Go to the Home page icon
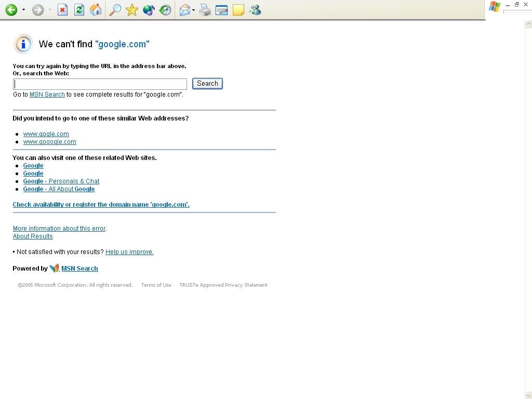This screenshot has height=399, width=532. [96, 10]
